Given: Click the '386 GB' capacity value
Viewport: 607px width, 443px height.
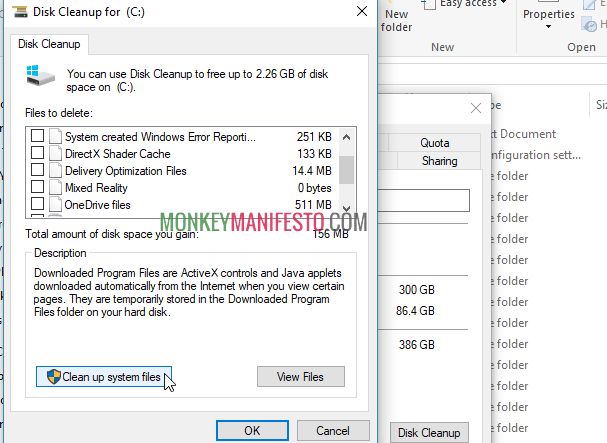Looking at the screenshot, I should [x=417, y=345].
